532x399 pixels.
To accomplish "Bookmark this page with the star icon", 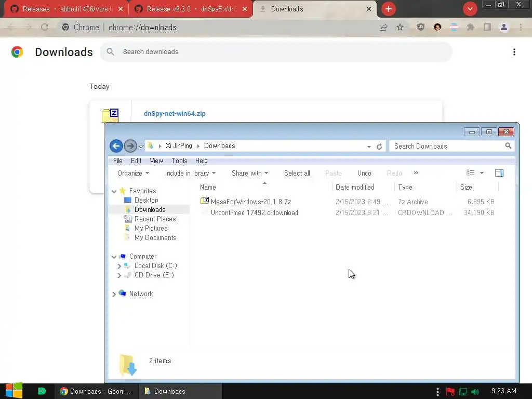I will [x=400, y=28].
